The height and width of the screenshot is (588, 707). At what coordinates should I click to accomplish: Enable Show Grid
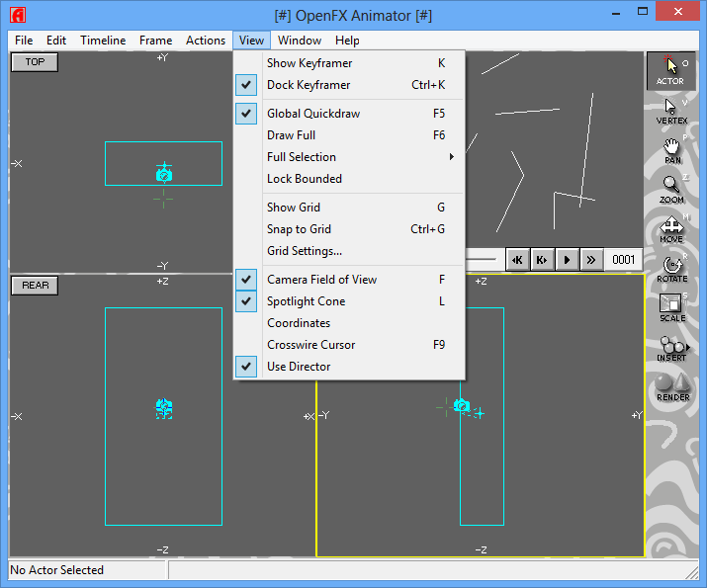tap(349, 208)
